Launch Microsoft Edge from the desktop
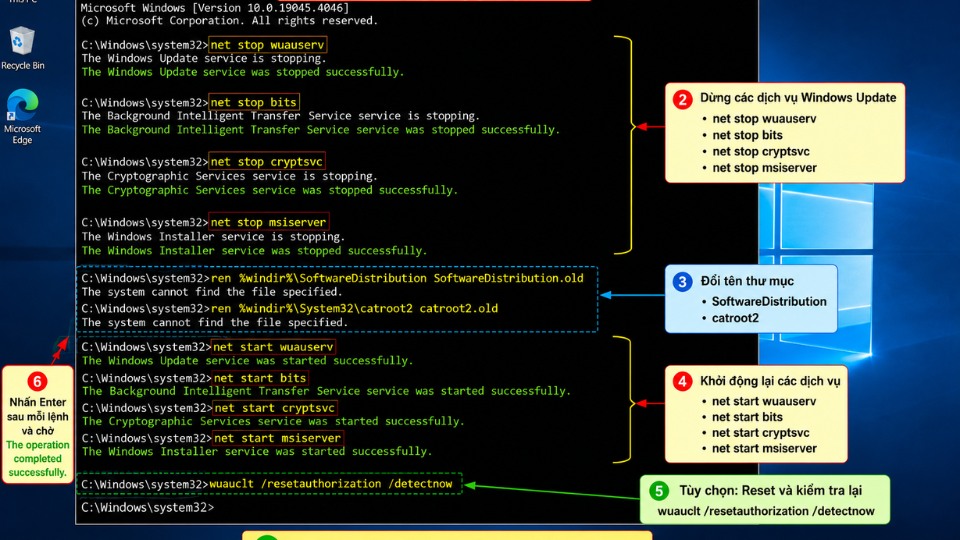This screenshot has height=540, width=960. pos(22,116)
